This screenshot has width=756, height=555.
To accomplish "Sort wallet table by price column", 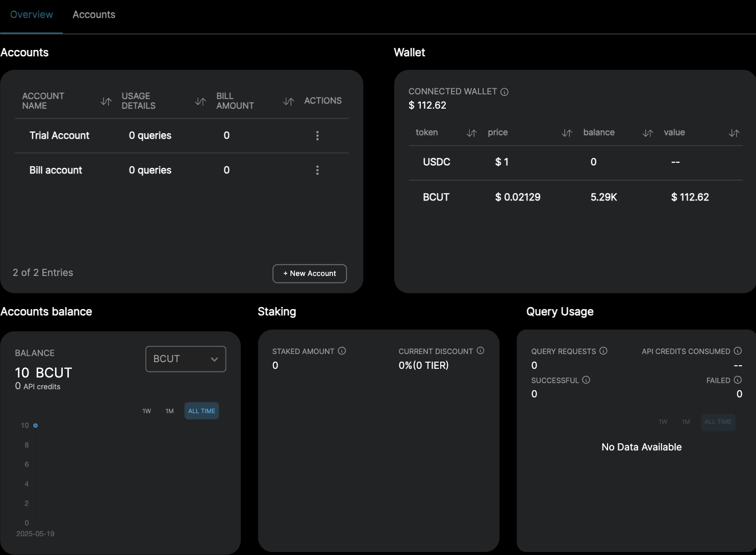I will 567,133.
